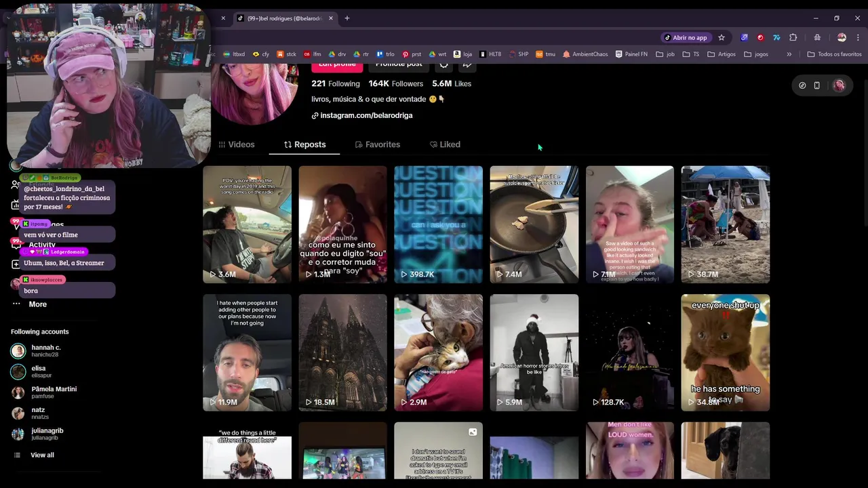Play the 'everyone shut up' kitten video
The height and width of the screenshot is (488, 868).
coord(725,352)
